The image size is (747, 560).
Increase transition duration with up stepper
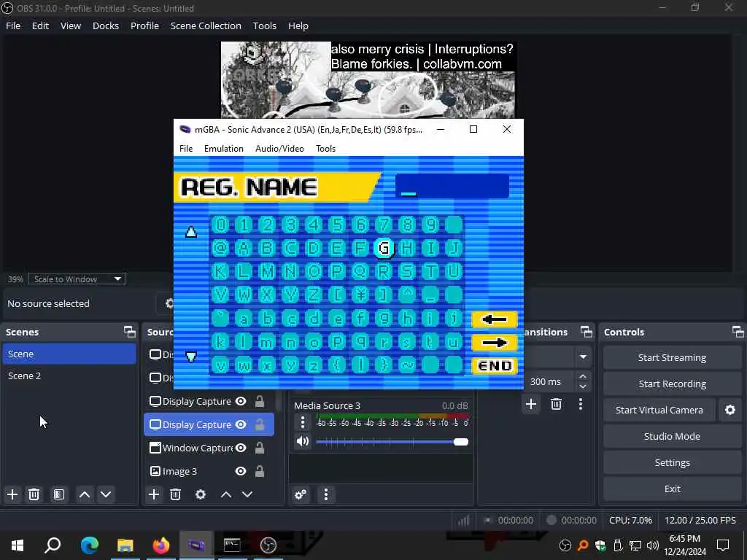point(583,377)
